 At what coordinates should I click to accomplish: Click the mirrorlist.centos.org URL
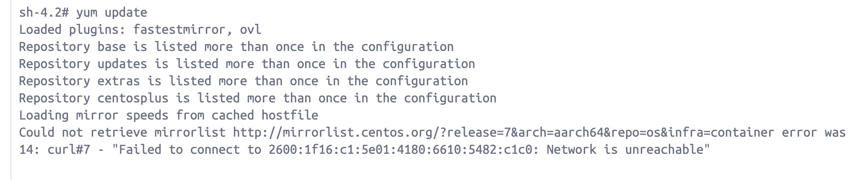[x=503, y=132]
